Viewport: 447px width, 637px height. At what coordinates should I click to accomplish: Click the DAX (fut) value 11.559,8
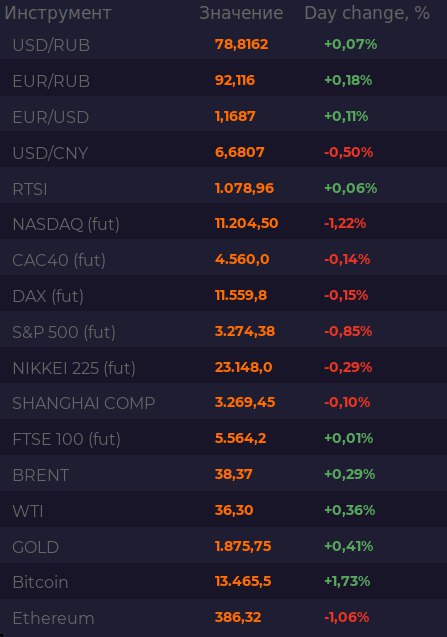tap(241, 295)
